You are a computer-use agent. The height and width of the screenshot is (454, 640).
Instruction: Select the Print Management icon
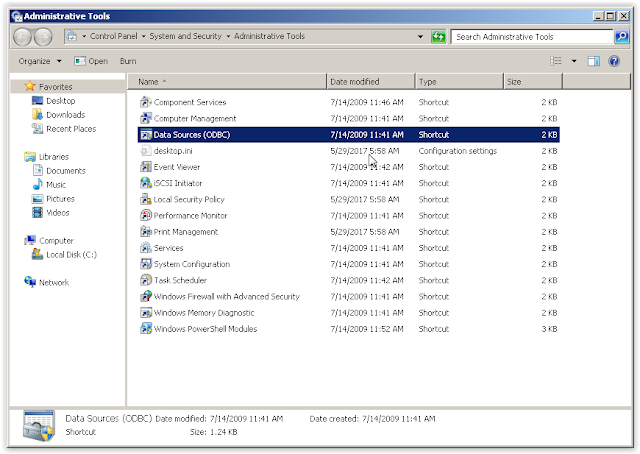pos(146,231)
